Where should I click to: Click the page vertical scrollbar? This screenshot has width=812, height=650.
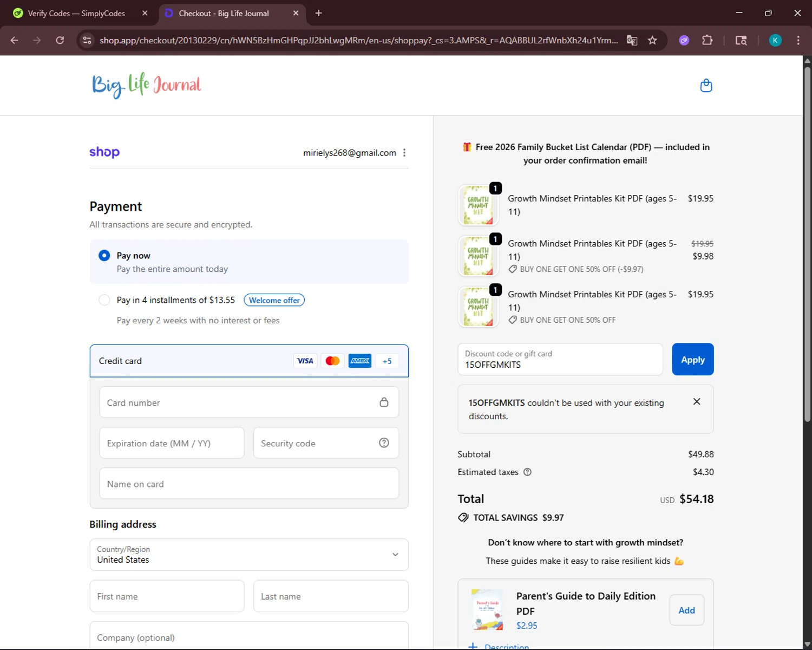(x=807, y=244)
